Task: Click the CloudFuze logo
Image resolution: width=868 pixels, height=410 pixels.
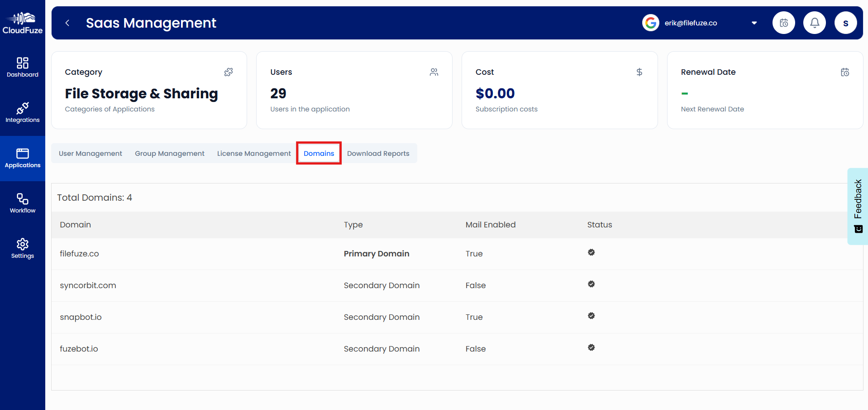Action: point(23,23)
